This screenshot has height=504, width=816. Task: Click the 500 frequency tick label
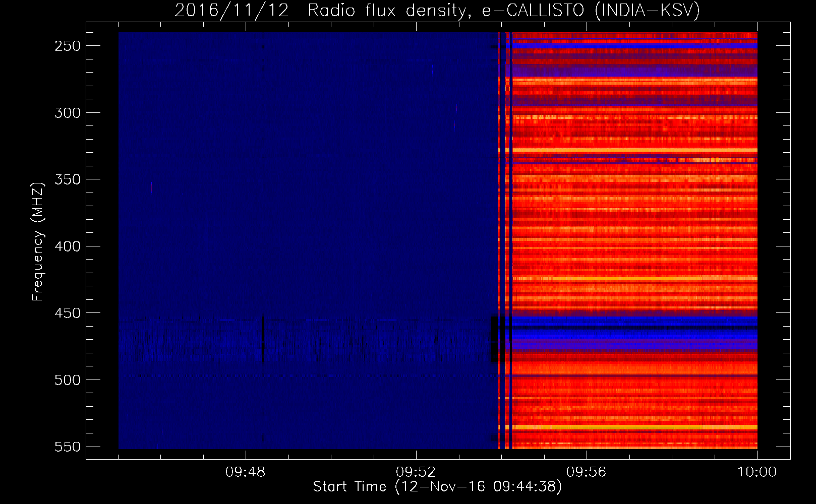tap(68, 380)
